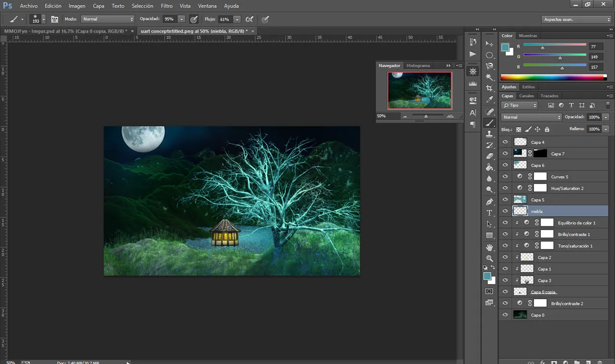Lock all for the layer
The height and width of the screenshot is (364, 615).
click(x=547, y=129)
